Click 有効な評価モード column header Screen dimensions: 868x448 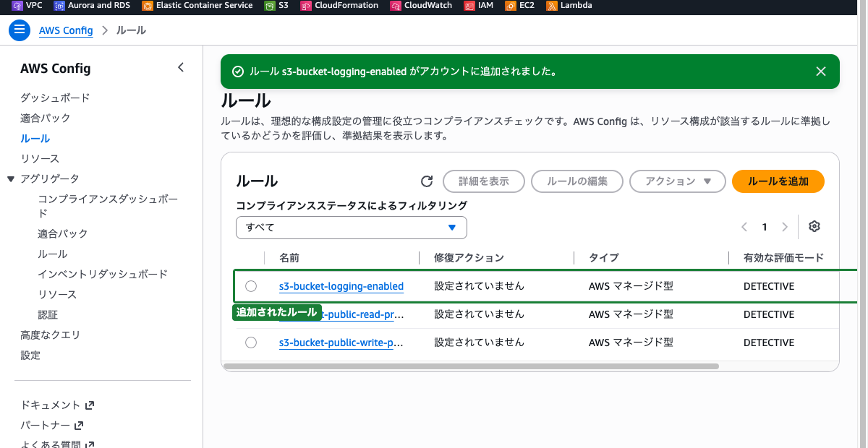783,257
